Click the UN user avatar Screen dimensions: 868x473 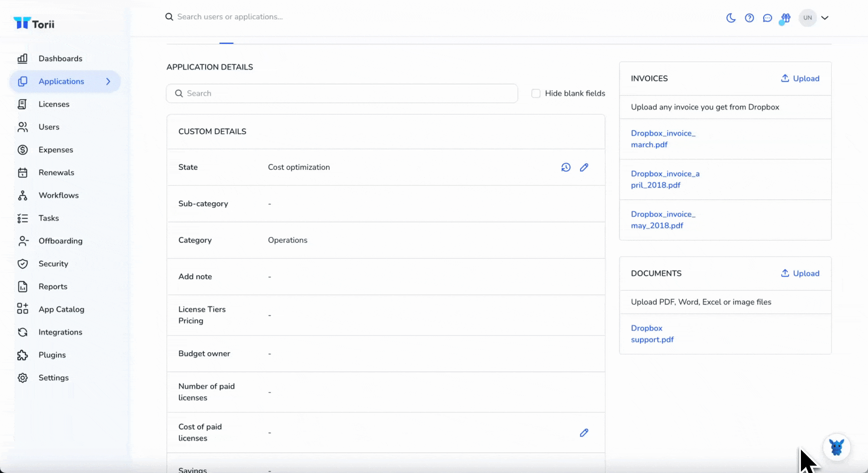pyautogui.click(x=808, y=18)
